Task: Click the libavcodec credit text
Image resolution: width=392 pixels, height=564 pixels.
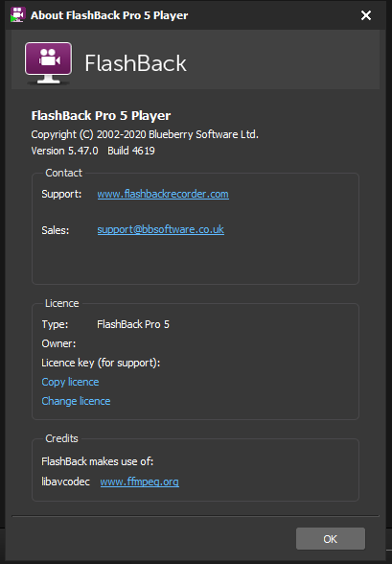Action: [65, 482]
